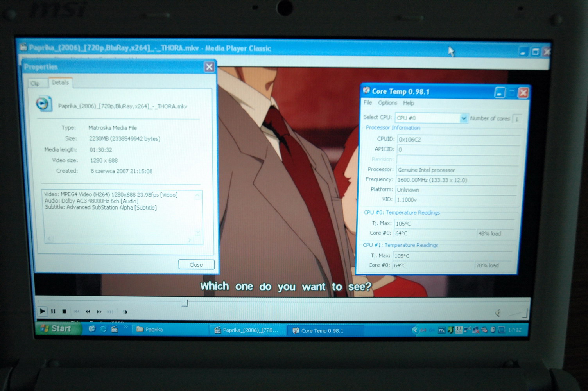Click the Frequency field showing 1600.00MHz
The width and height of the screenshot is (588, 391).
tap(457, 180)
